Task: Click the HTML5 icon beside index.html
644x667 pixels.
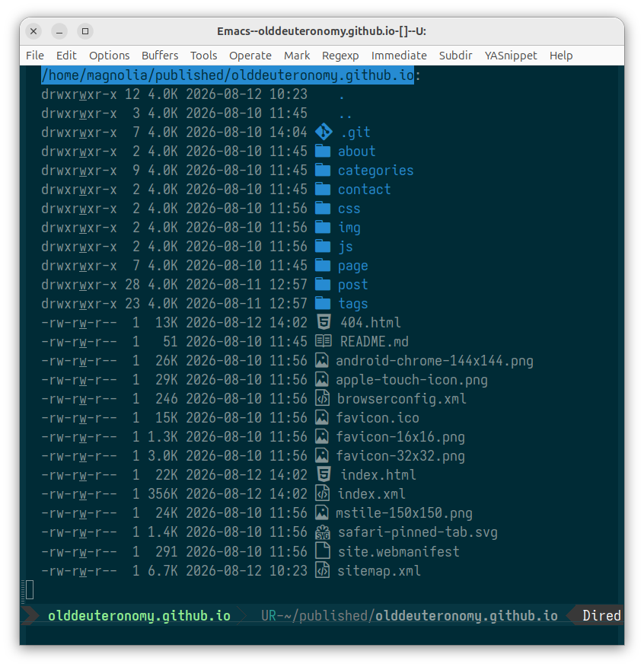Action: 324,474
